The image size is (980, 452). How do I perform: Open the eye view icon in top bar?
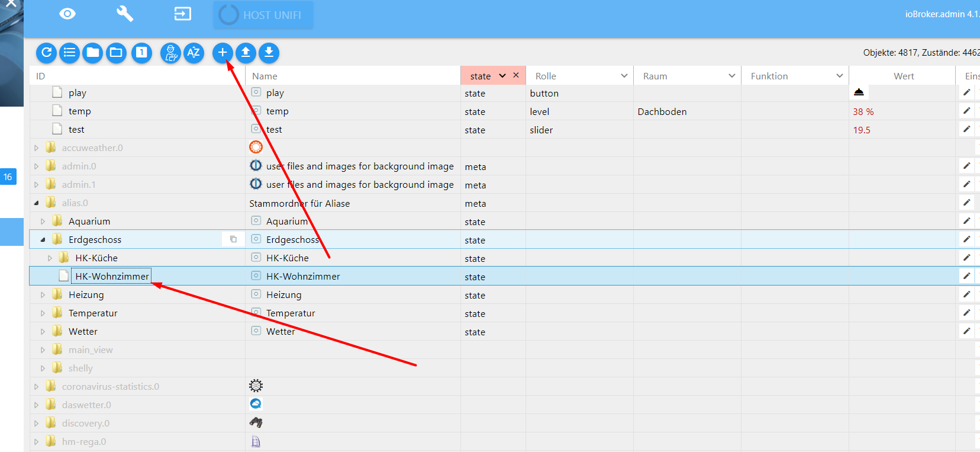[67, 14]
